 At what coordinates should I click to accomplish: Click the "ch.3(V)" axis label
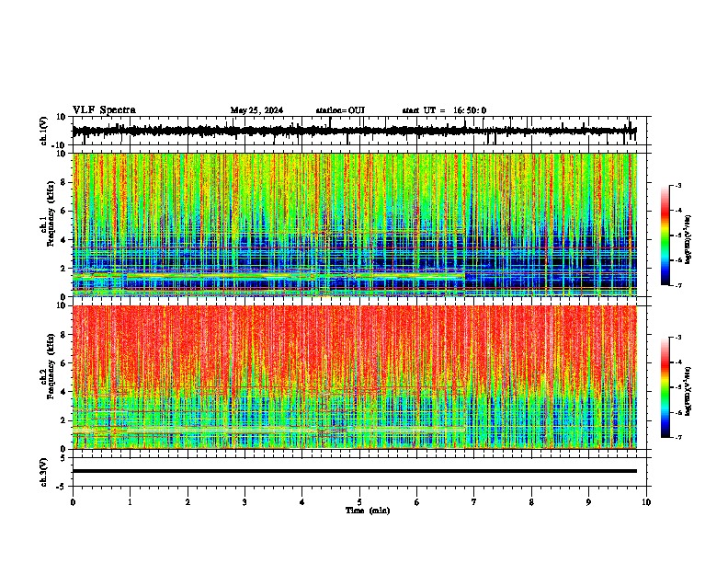(x=44, y=472)
